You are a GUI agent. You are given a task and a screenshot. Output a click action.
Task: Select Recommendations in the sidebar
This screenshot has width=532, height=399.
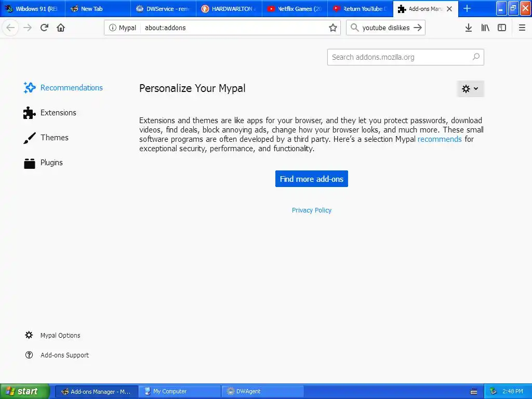tap(63, 87)
